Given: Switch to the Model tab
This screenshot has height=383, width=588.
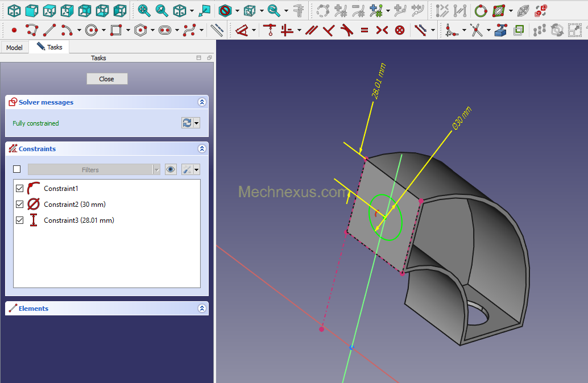Looking at the screenshot, I should point(14,48).
